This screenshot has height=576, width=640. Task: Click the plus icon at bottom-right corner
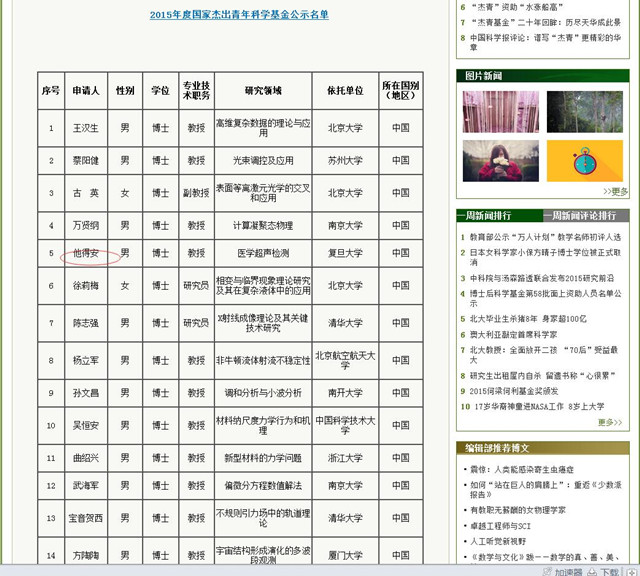[x=633, y=570]
